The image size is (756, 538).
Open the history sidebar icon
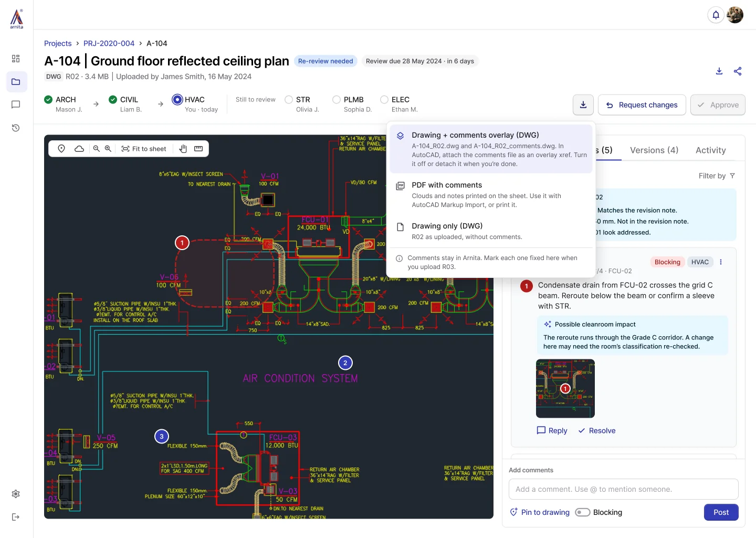click(x=16, y=128)
